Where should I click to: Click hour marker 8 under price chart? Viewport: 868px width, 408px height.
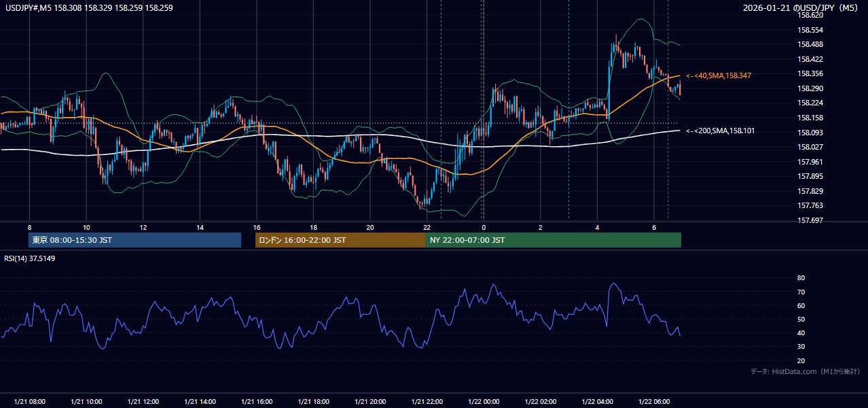coord(29,227)
